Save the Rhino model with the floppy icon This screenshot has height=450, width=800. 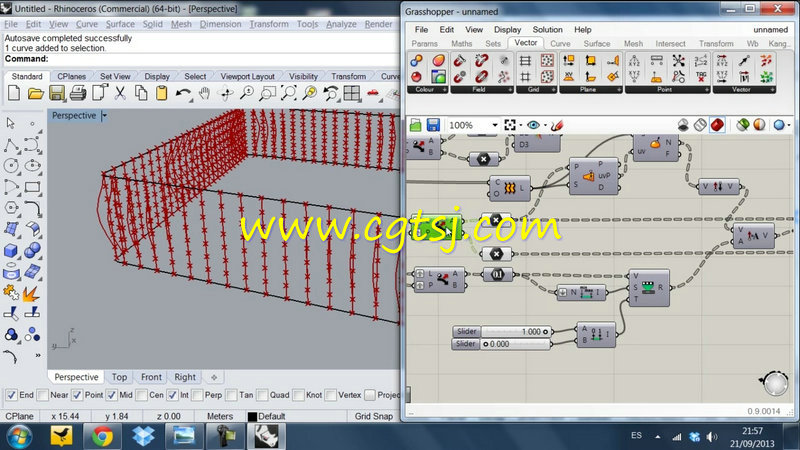point(57,93)
